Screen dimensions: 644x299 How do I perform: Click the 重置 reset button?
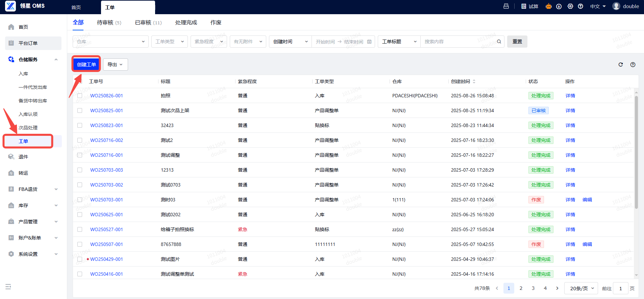[517, 42]
